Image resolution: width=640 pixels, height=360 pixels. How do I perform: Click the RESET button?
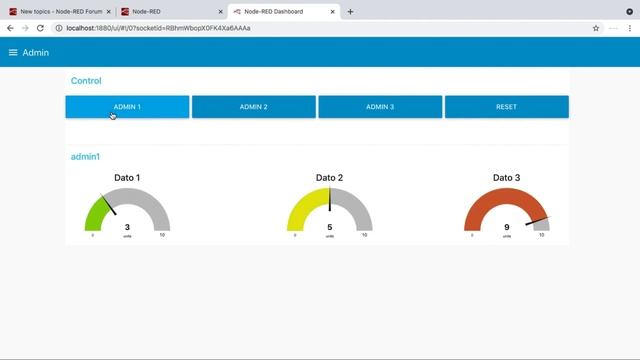click(x=507, y=107)
